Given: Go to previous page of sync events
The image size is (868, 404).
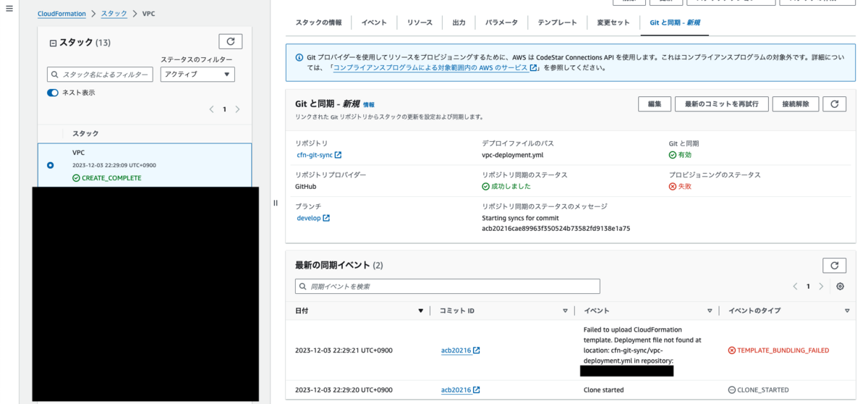Looking at the screenshot, I should click(795, 287).
